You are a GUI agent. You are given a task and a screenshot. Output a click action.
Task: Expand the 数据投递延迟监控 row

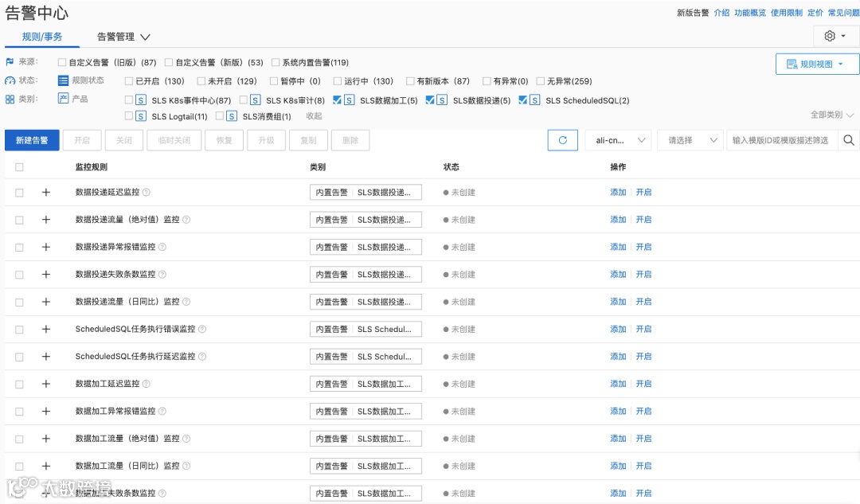46,193
